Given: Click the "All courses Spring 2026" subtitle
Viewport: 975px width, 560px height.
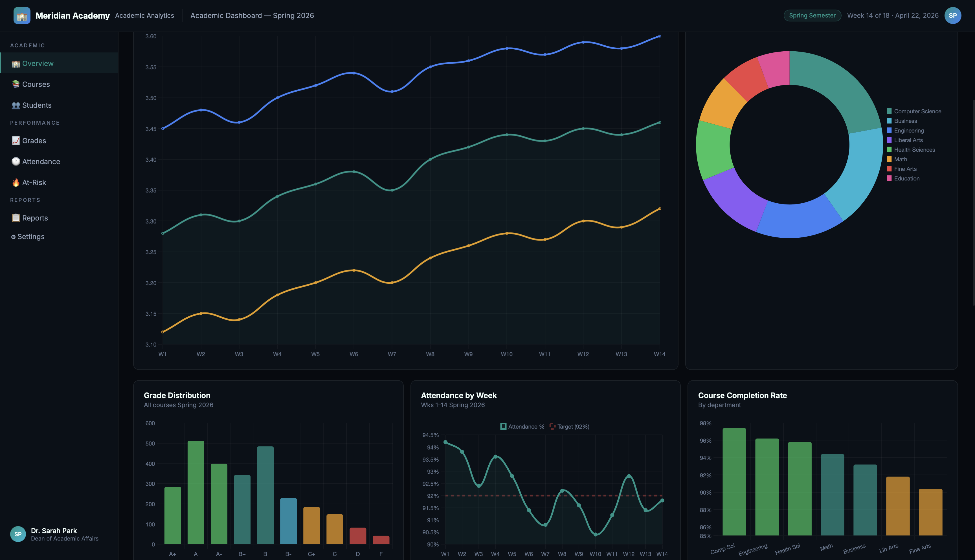Looking at the screenshot, I should point(179,405).
